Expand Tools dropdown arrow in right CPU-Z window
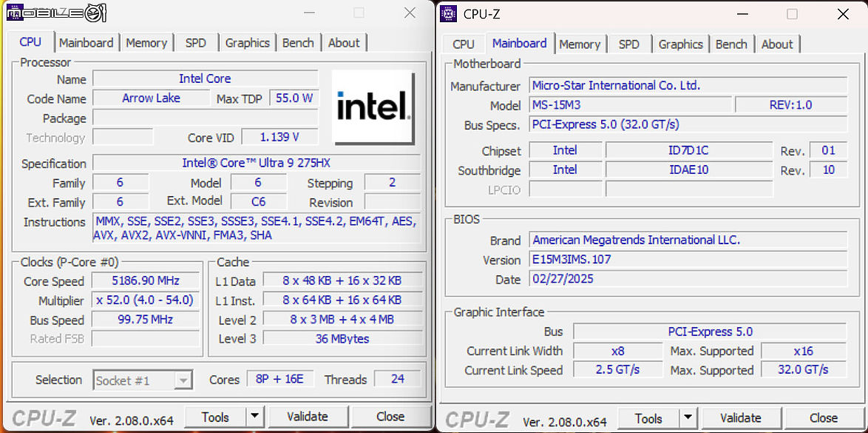This screenshot has height=433, width=868. point(688,417)
